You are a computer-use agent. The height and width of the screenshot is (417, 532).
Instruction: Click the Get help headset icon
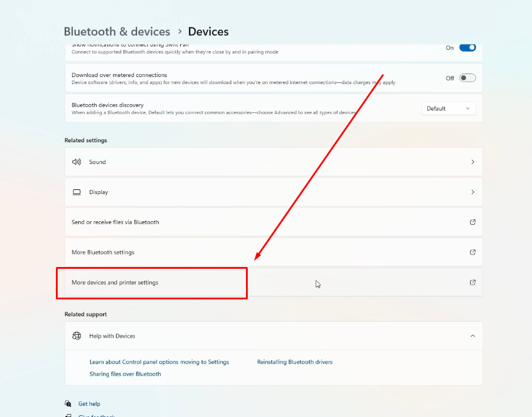[68, 403]
